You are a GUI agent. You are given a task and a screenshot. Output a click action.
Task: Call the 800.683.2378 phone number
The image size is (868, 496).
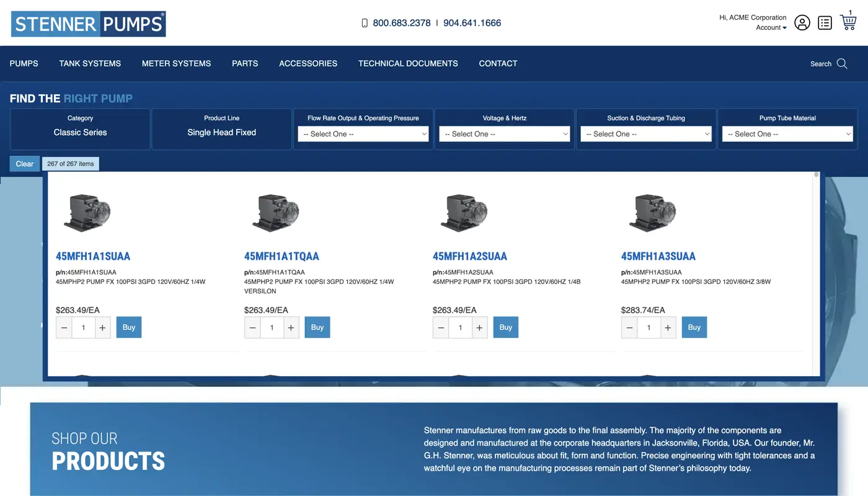pos(402,23)
